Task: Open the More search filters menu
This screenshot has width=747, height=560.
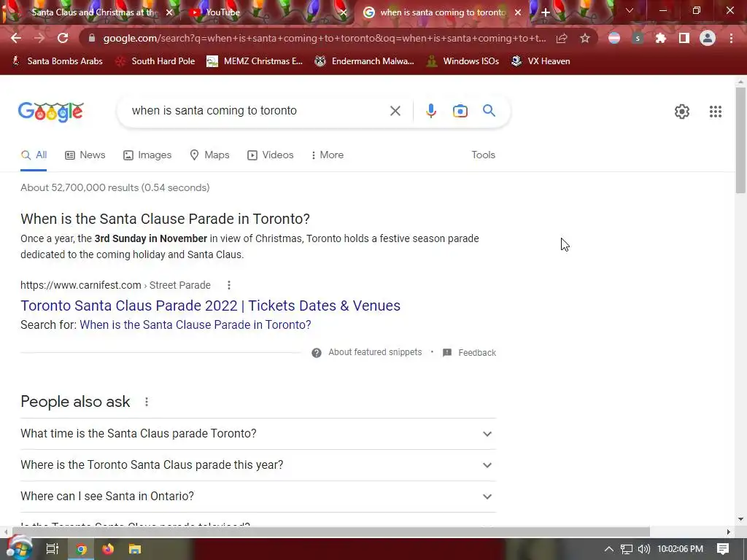Action: click(x=328, y=155)
